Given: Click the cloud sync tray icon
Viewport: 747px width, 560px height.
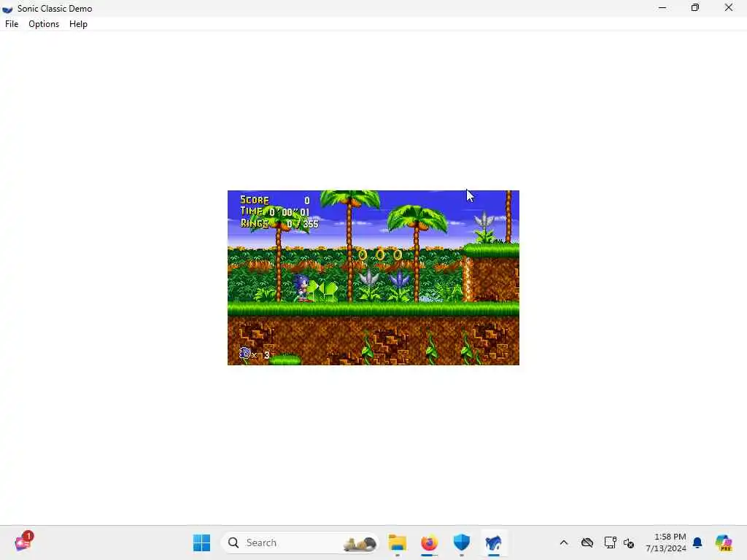Looking at the screenshot, I should click(587, 542).
